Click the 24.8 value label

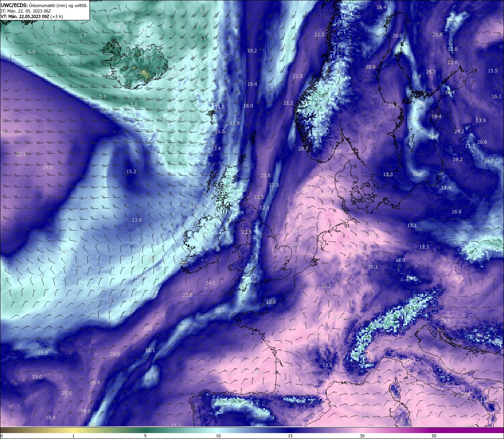(115, 354)
